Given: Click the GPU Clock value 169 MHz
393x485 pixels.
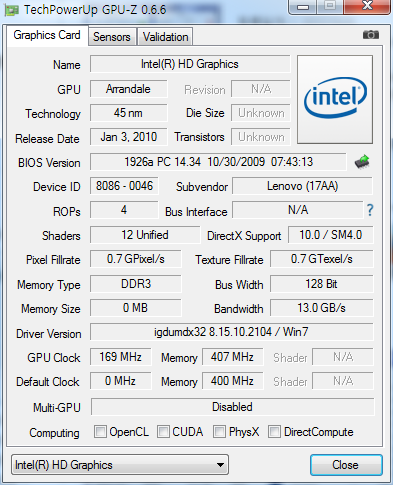Looking at the screenshot, I should tap(121, 357).
